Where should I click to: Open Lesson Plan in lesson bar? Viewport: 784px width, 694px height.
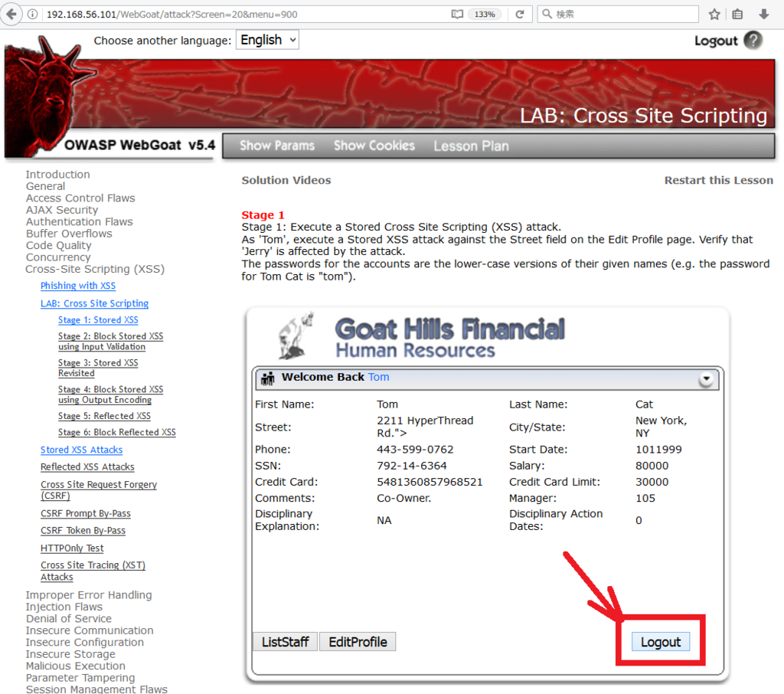[471, 146]
